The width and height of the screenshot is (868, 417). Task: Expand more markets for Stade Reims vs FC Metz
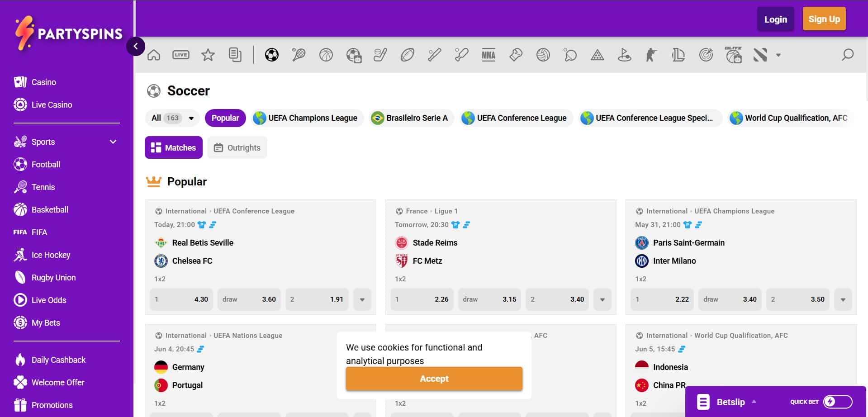[x=602, y=299]
